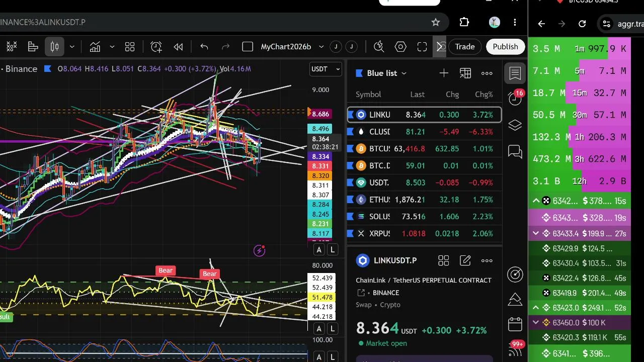Open the chart type dropdown arrow
Image resolution: width=644 pixels, height=362 pixels.
72,47
